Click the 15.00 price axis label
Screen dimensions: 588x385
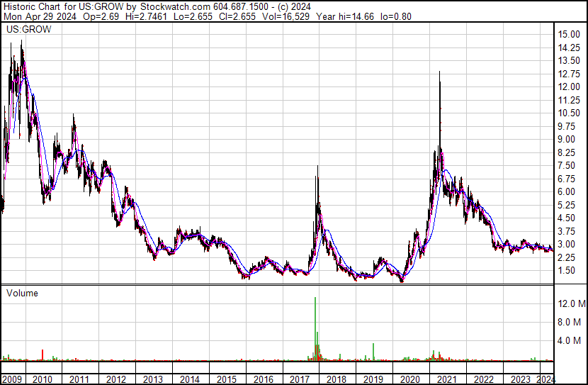click(569, 34)
